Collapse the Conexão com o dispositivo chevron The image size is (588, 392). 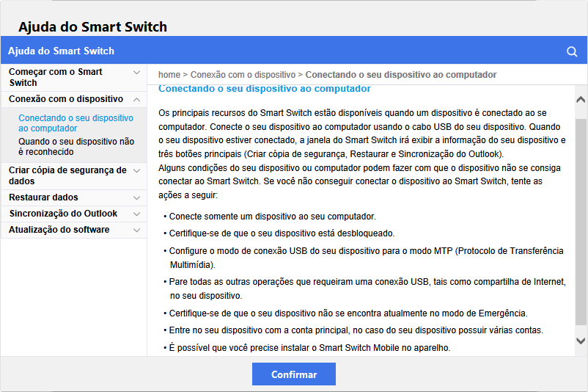136,98
